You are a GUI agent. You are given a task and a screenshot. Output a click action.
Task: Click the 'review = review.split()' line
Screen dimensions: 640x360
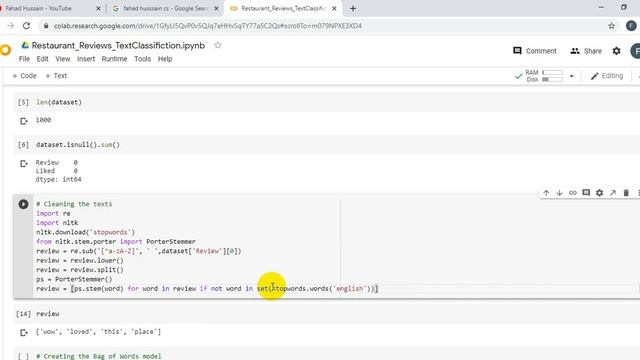click(80, 270)
